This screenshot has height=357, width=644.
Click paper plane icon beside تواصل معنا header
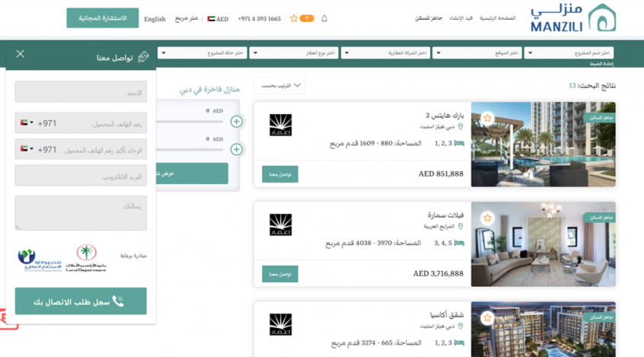tap(143, 56)
